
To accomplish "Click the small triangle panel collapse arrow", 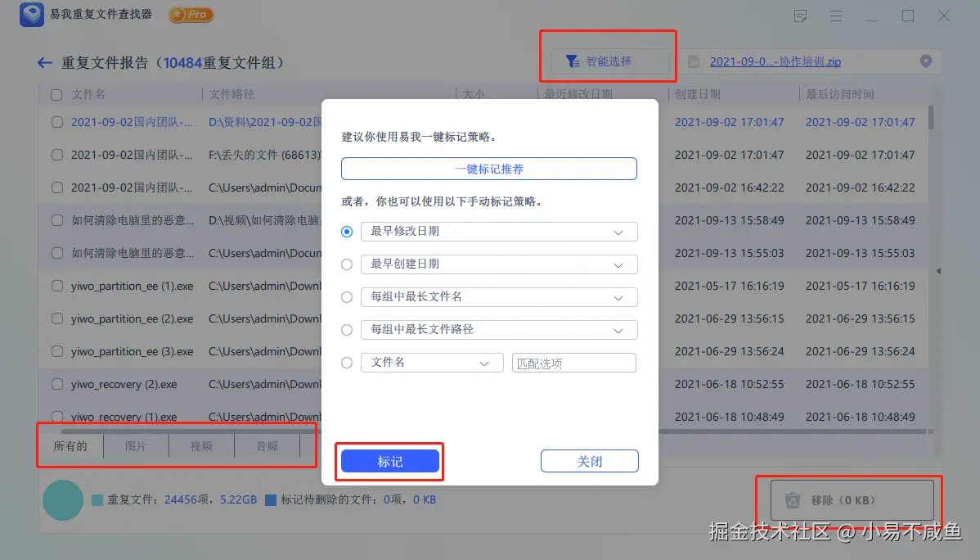I will coord(938,271).
